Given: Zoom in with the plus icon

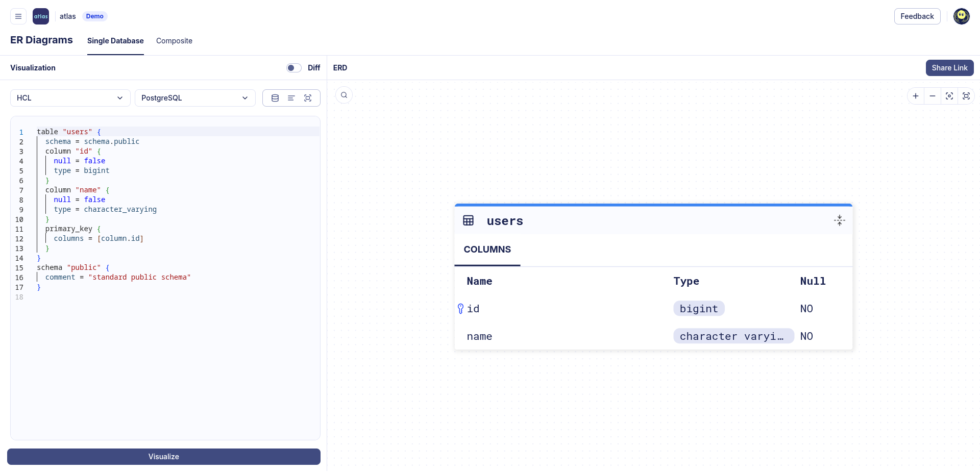Looking at the screenshot, I should [916, 96].
